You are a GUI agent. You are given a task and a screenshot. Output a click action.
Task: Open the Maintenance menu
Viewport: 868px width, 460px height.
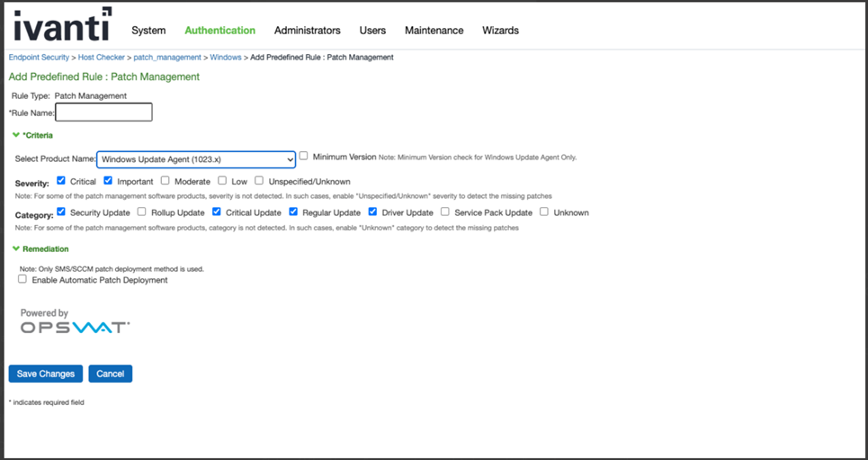[x=434, y=31]
